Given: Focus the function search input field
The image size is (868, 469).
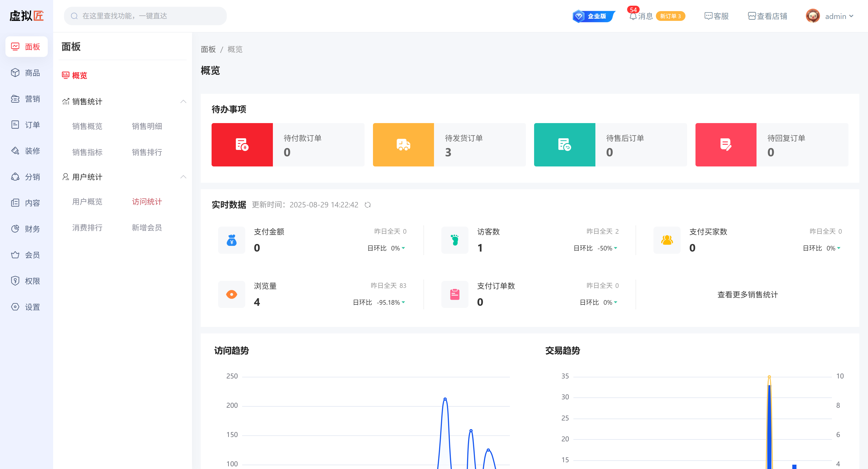Looking at the screenshot, I should click(148, 16).
